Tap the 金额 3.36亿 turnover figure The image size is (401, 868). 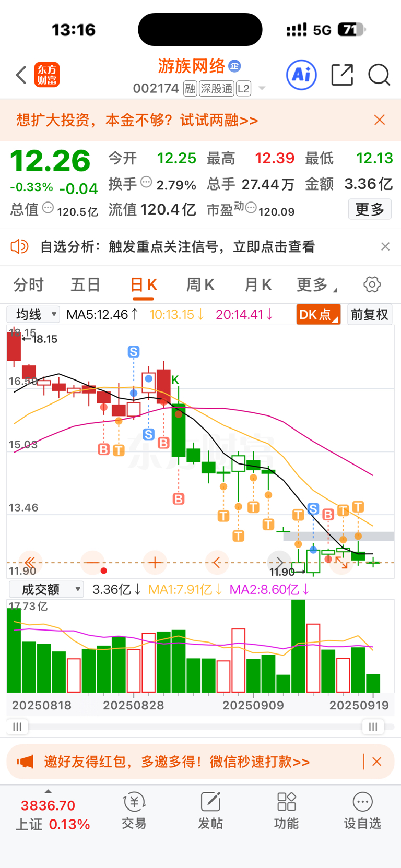point(349,184)
